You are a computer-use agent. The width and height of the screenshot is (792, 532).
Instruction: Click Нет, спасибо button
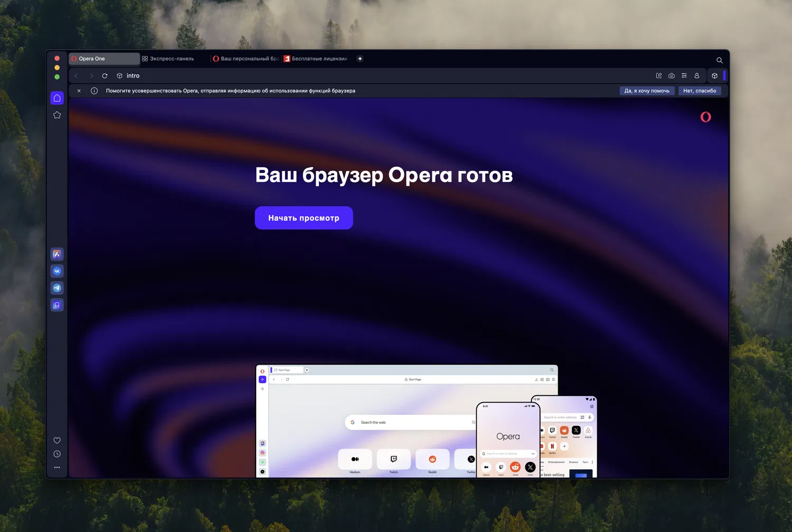tap(700, 91)
